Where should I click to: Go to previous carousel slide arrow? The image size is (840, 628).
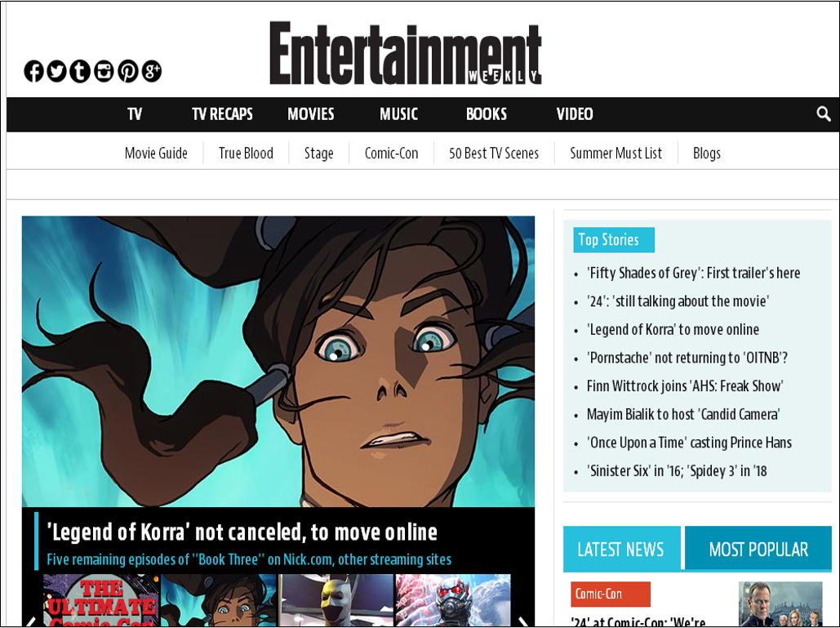31,621
